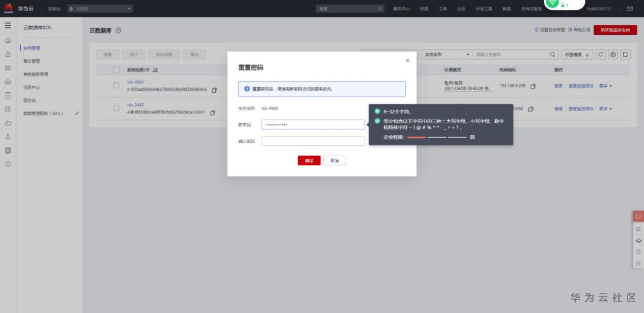The height and width of the screenshot is (313, 644).
Task: Click 查看监控指标 for the rds-3445 row
Action: click(581, 109)
